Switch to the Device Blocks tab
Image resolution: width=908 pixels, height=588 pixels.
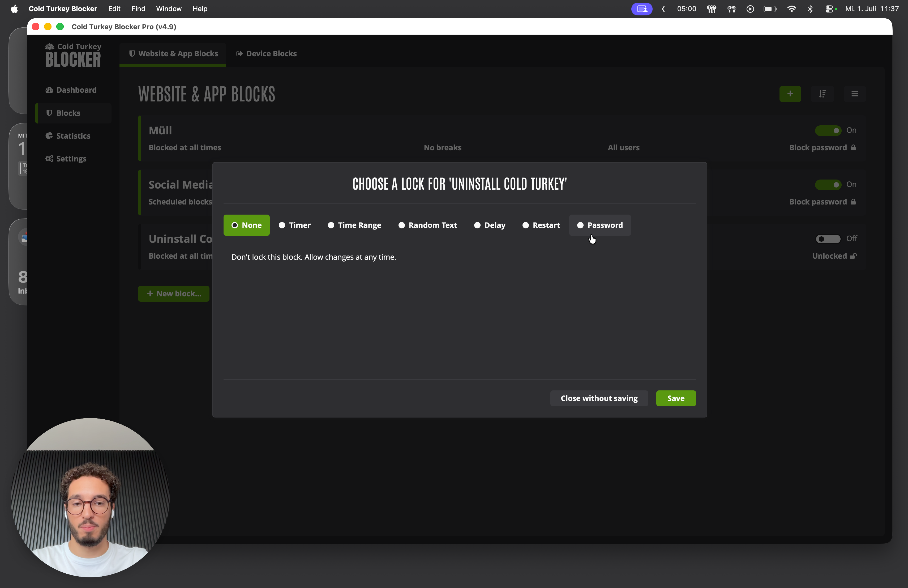click(x=266, y=54)
